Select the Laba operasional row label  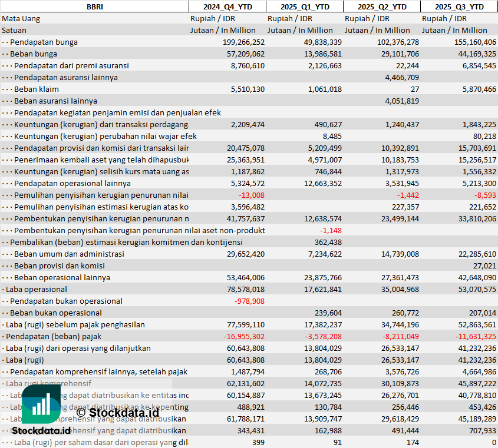(36, 289)
